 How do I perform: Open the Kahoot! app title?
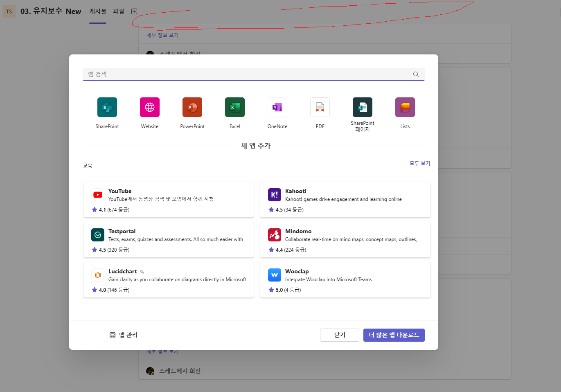[x=296, y=191]
